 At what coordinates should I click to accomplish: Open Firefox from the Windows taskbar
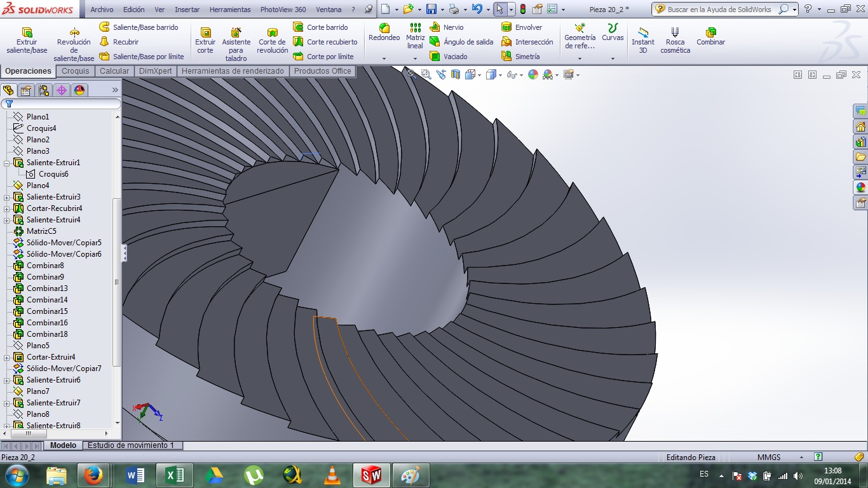[x=93, y=475]
